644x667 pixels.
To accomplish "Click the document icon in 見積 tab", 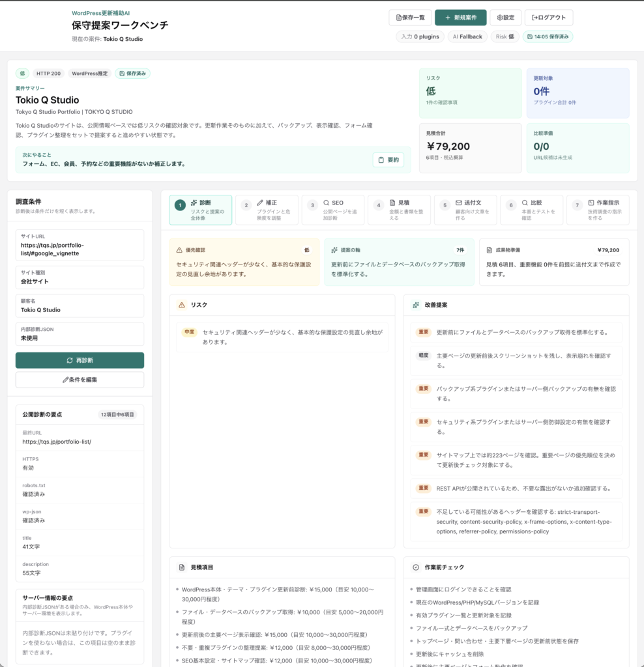I will (392, 203).
